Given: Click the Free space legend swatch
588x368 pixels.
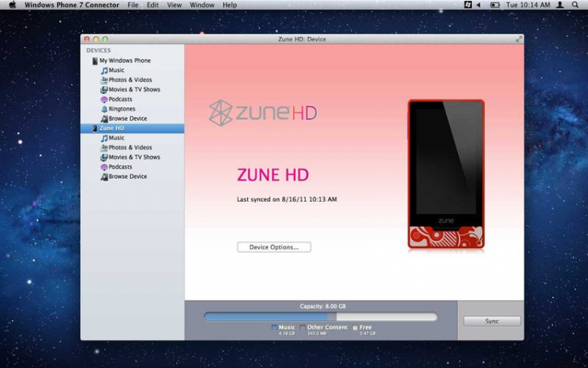Looking at the screenshot, I should (x=355, y=327).
